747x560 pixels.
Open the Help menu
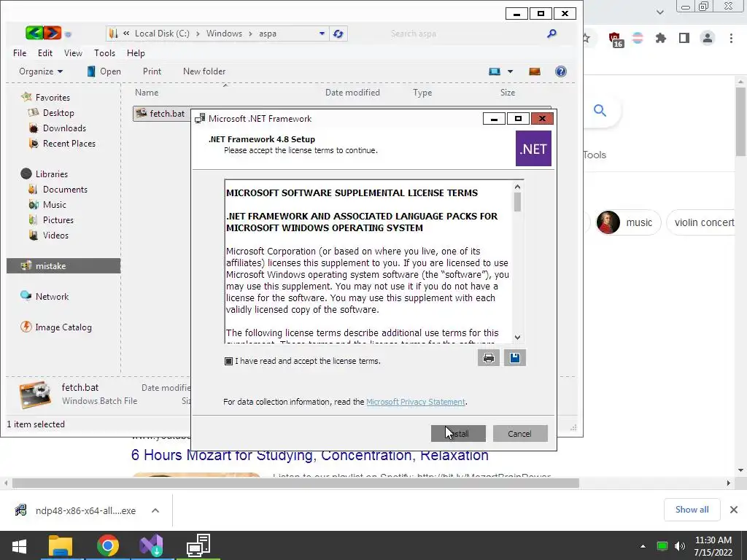tap(136, 52)
